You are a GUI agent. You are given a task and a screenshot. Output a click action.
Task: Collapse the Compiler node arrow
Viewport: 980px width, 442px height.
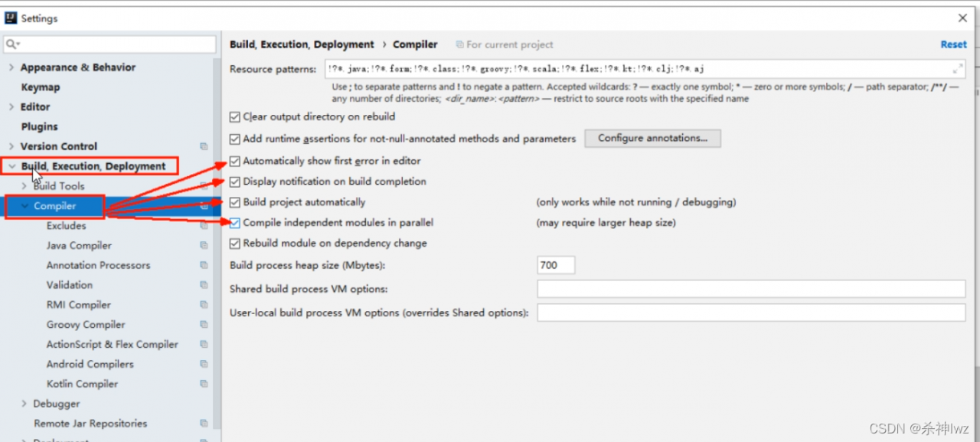click(24, 206)
